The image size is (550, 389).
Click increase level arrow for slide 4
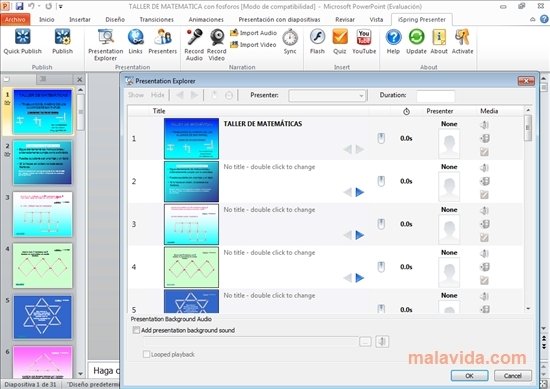pyautogui.click(x=360, y=278)
